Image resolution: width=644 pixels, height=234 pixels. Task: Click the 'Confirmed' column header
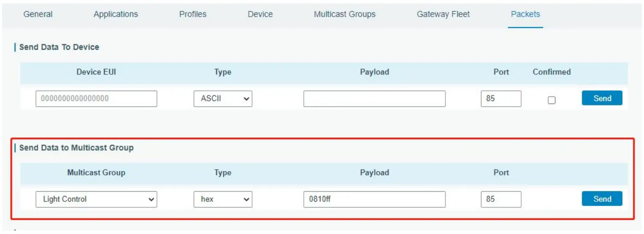(x=552, y=72)
